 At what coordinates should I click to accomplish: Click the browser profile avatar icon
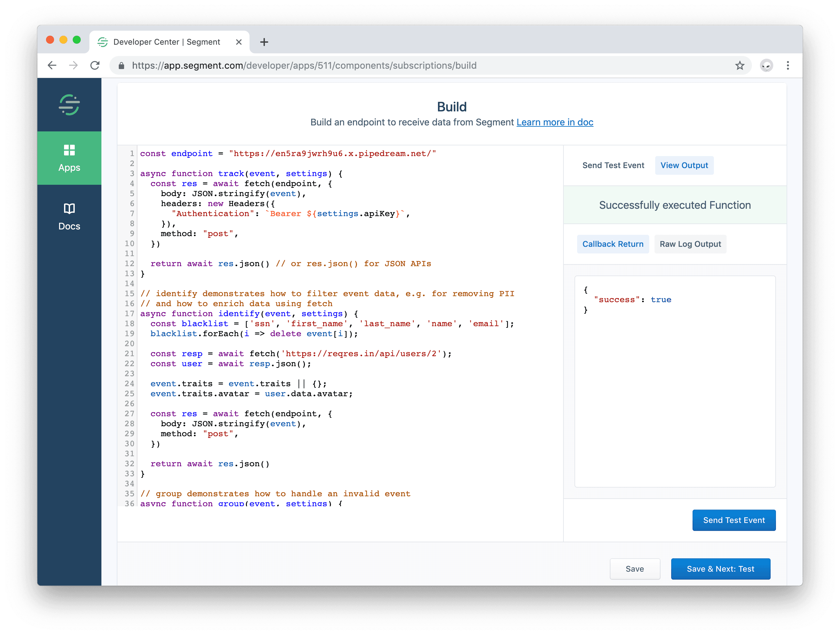click(x=767, y=65)
